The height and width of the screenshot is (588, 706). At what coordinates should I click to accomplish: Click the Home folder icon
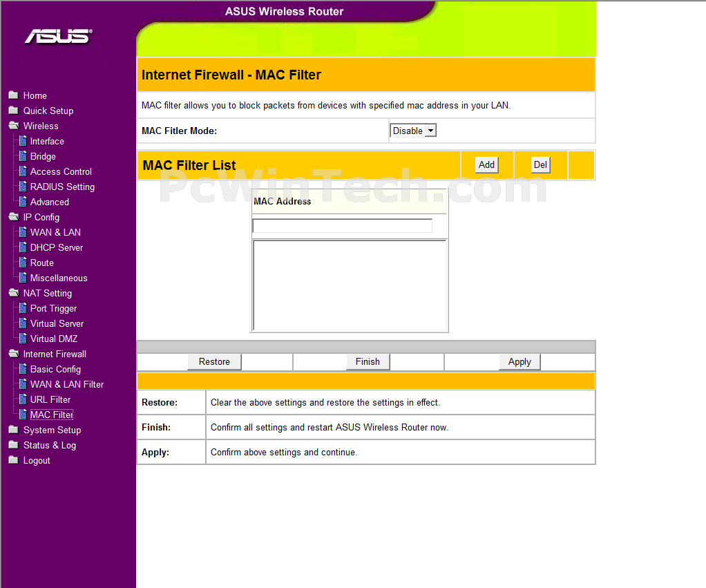14,95
